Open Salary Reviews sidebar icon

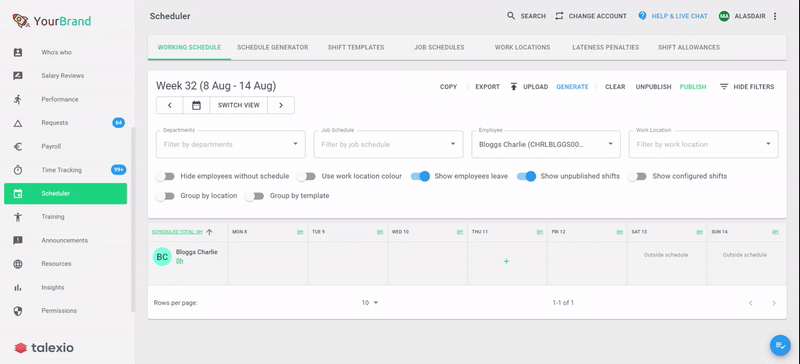pyautogui.click(x=18, y=76)
